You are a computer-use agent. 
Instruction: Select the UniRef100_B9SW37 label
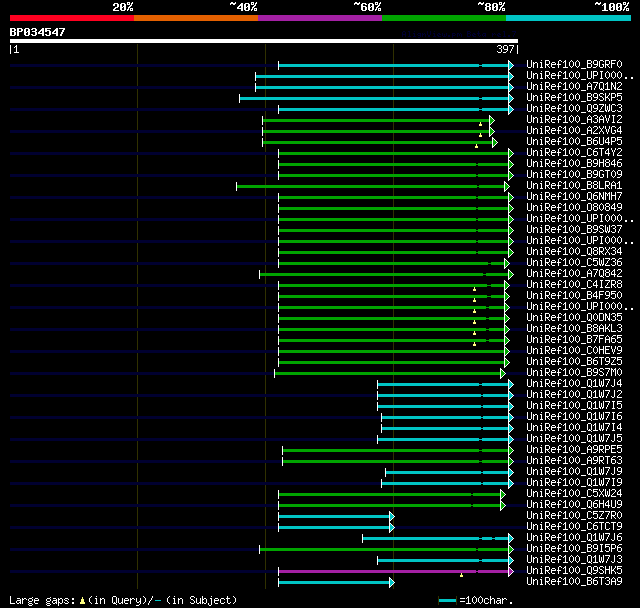pyautogui.click(x=574, y=230)
